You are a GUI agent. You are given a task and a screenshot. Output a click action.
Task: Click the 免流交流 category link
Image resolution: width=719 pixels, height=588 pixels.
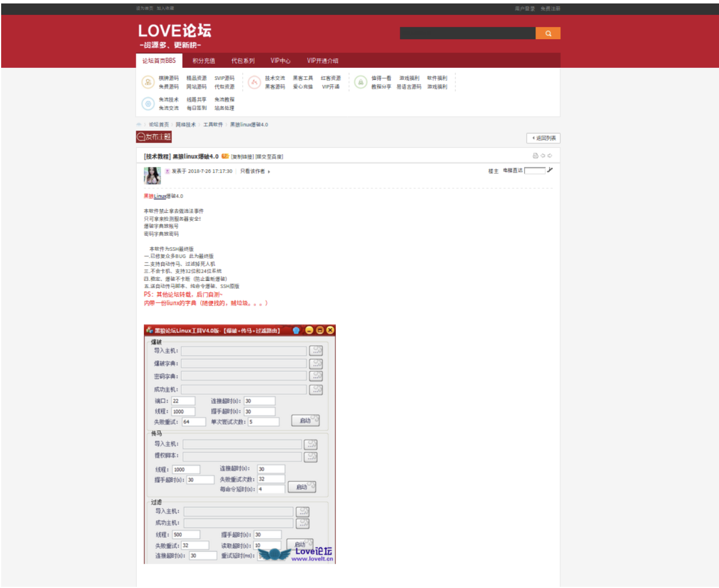(169, 108)
